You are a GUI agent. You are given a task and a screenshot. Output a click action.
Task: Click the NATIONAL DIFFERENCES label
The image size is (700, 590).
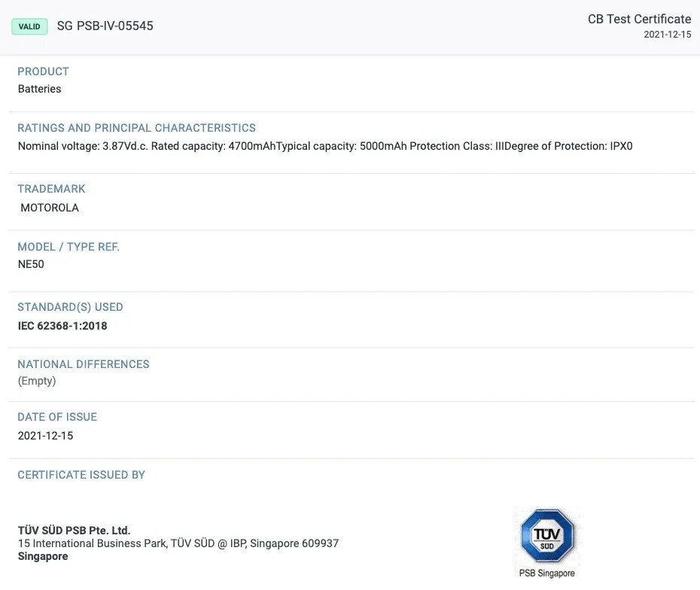[84, 364]
